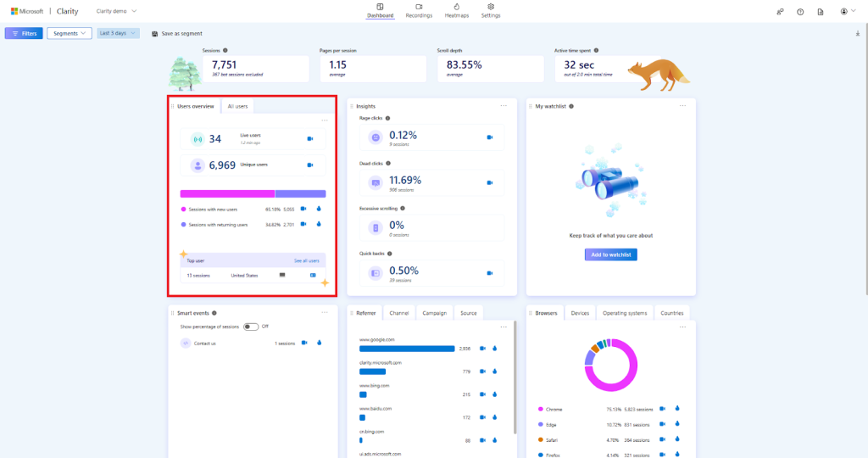
Task: View heatmaps for Contact us event
Action: coord(319,343)
